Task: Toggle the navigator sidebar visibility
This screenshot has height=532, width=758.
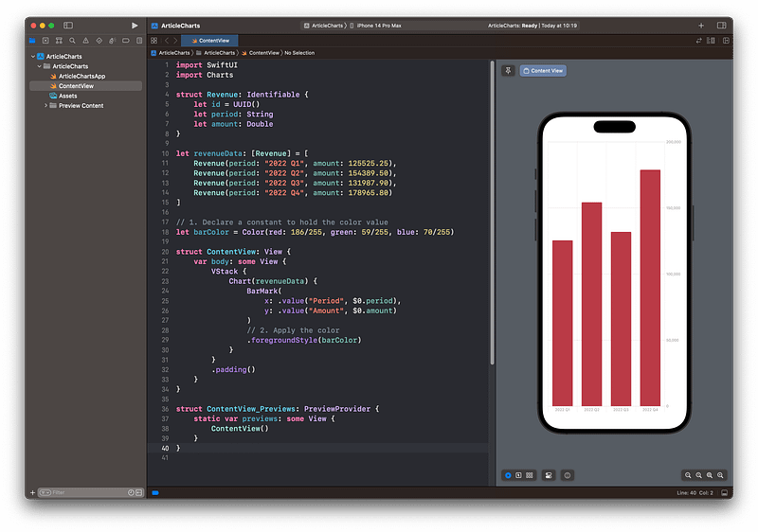Action: (68, 26)
